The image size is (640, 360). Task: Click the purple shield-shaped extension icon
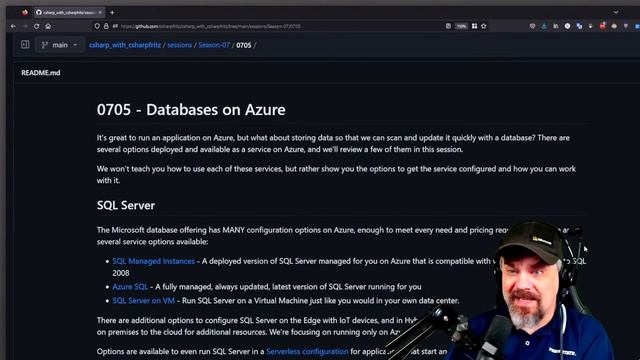(x=626, y=26)
